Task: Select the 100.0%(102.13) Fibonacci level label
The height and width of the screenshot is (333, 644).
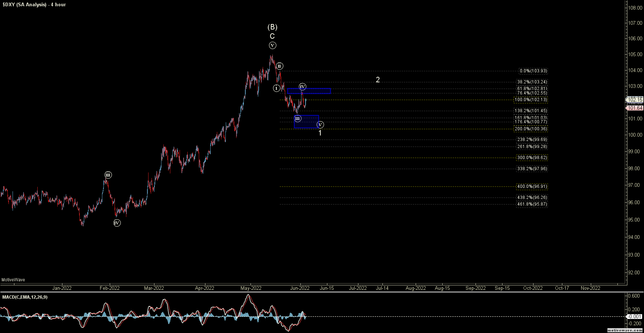Action: click(531, 100)
